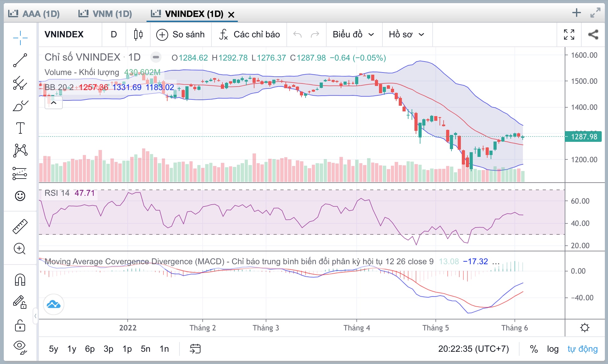The image size is (608, 364).
Task: Undo the last chart action
Action: pyautogui.click(x=297, y=35)
